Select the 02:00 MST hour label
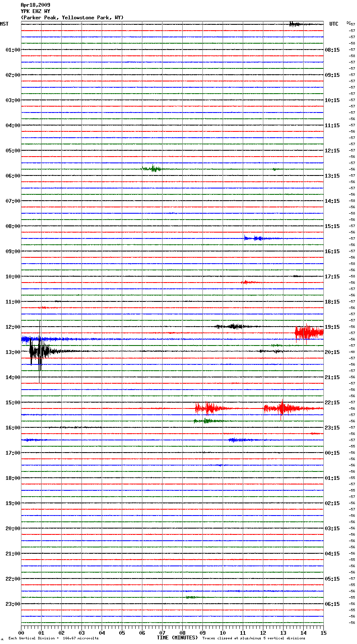This screenshot has height=644, width=357. [13, 75]
